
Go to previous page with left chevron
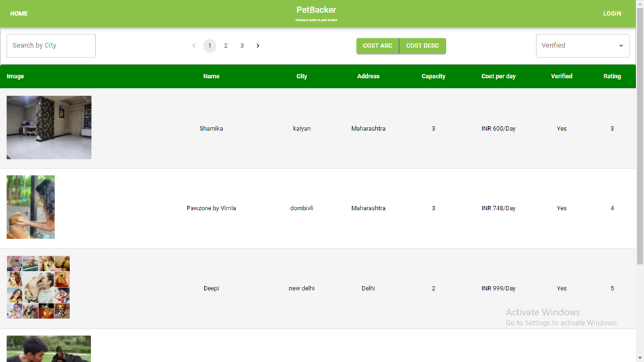[x=194, y=46]
